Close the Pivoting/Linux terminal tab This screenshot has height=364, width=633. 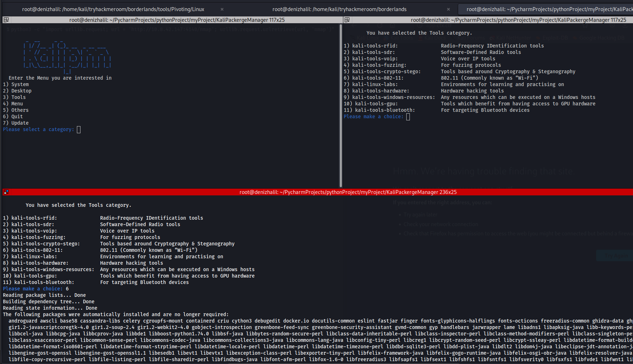pyautogui.click(x=222, y=9)
